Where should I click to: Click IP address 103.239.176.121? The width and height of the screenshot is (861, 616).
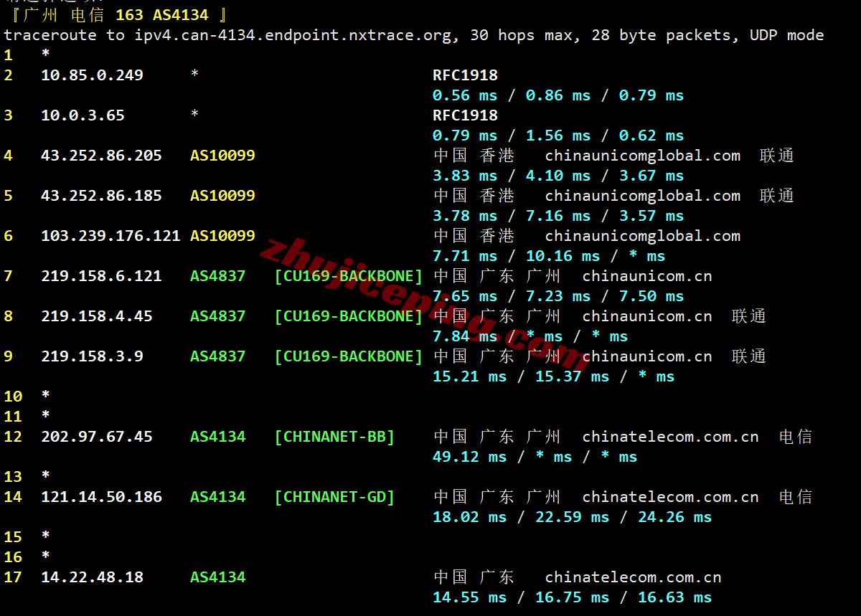110,236
